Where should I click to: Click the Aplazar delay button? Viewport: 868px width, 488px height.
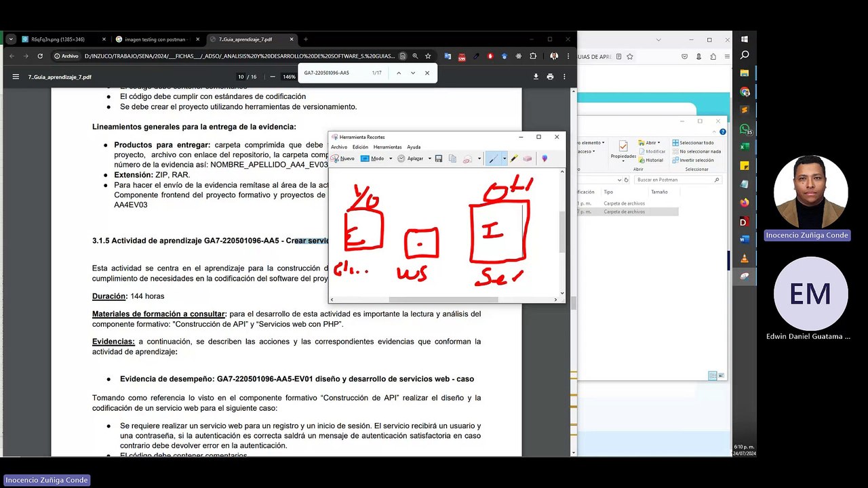[x=410, y=159]
